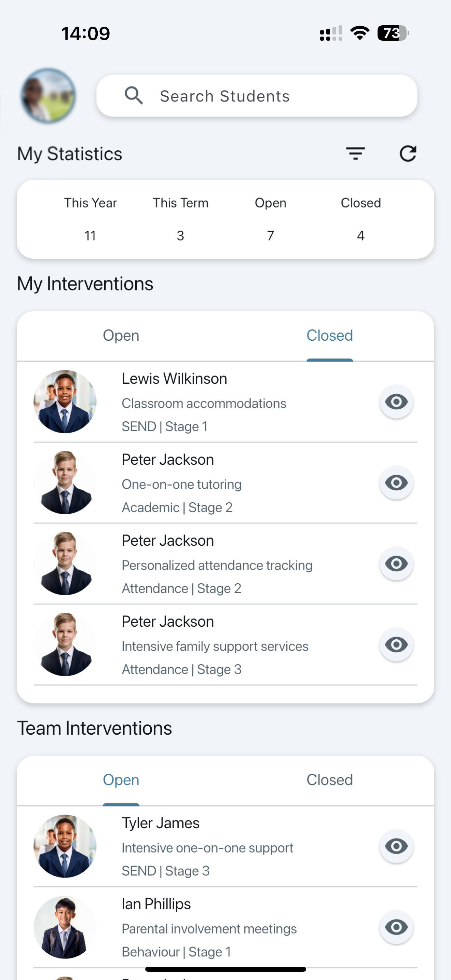The width and height of the screenshot is (451, 980).
Task: Refresh My Statistics
Action: [408, 153]
